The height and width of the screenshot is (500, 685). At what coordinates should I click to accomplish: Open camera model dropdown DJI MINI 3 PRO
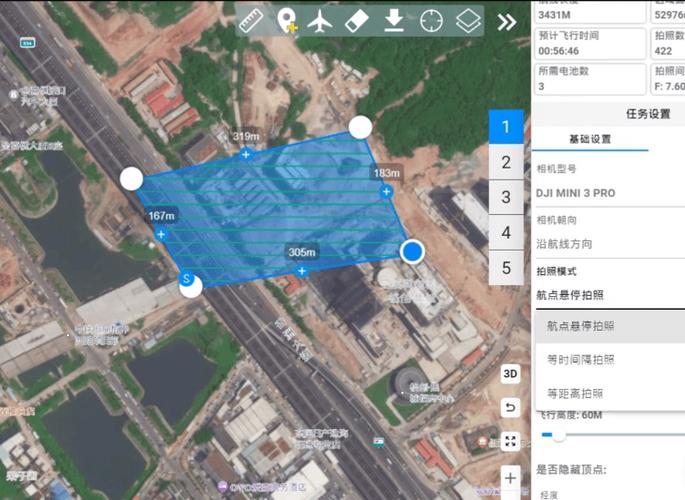610,193
